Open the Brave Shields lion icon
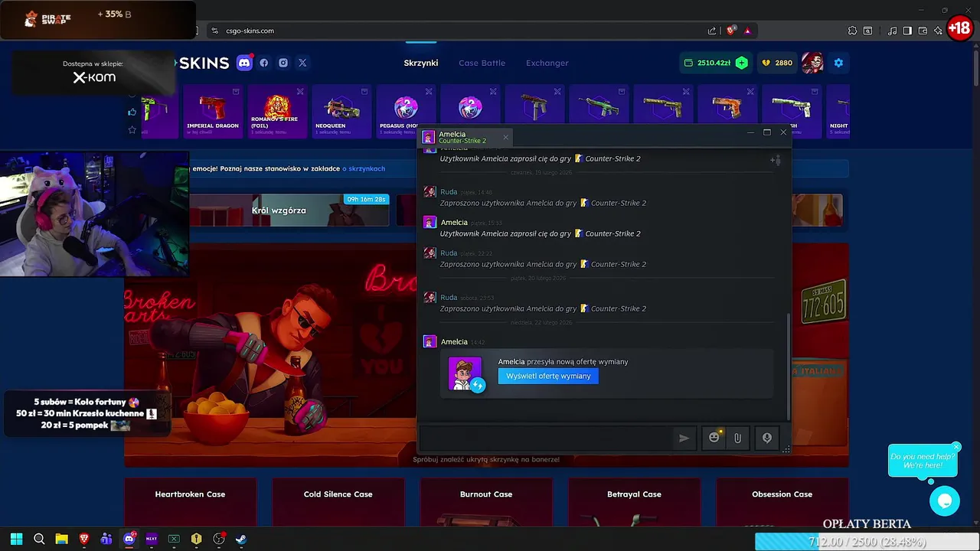 [731, 31]
